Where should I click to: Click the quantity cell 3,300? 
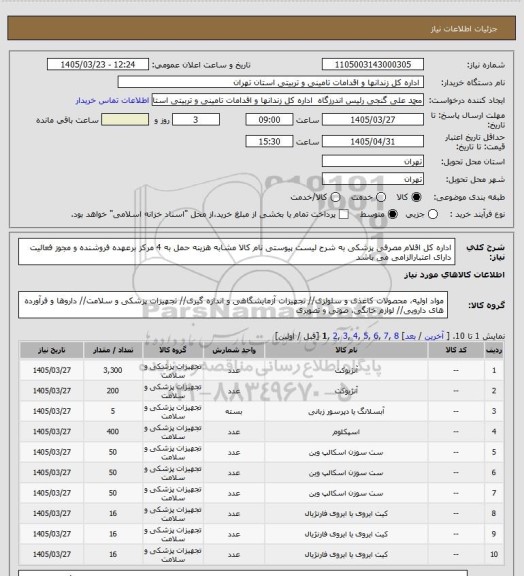coord(113,370)
